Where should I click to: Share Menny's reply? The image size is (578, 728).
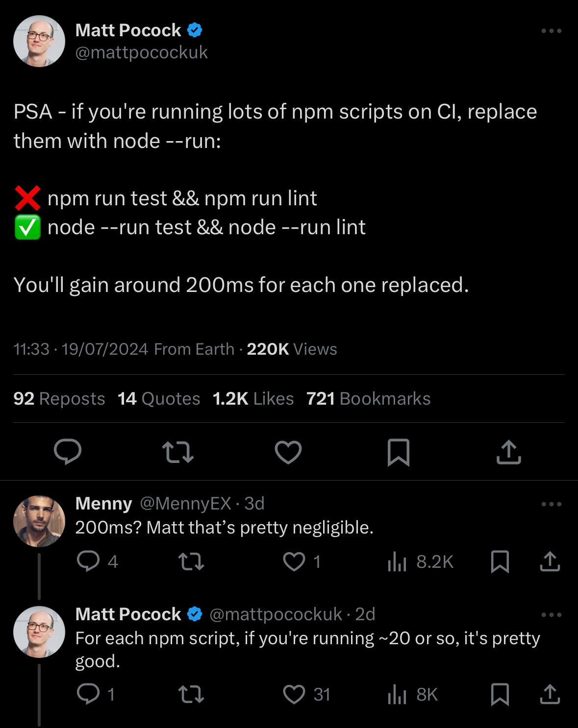(x=549, y=562)
